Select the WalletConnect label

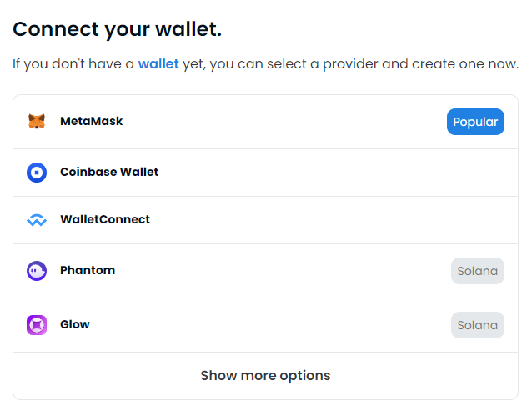(105, 220)
